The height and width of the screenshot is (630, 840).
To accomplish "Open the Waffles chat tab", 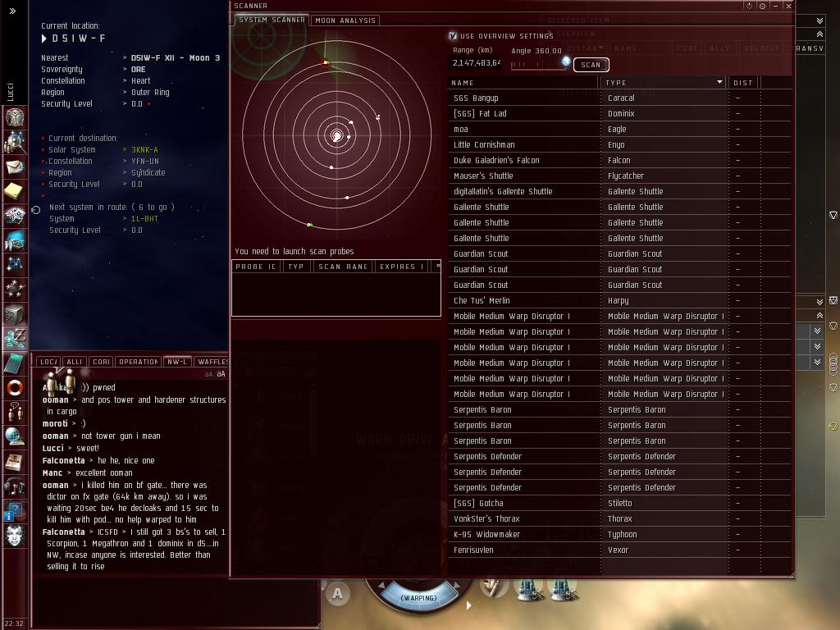I will click(x=212, y=362).
